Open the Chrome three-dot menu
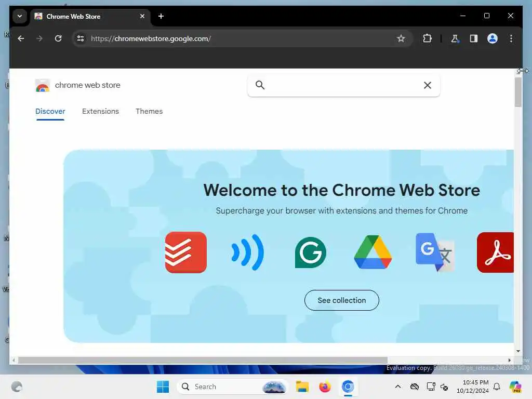This screenshot has width=532, height=399. (511, 38)
